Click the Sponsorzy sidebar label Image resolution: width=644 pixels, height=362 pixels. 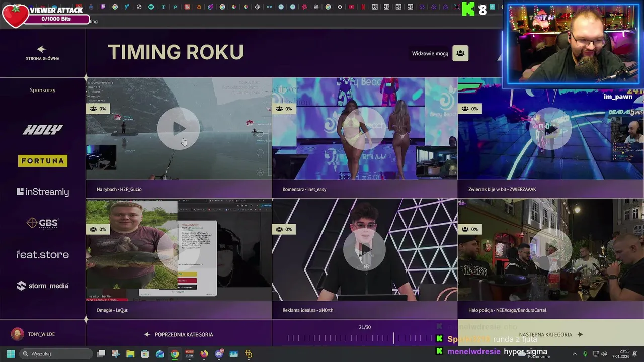[43, 90]
